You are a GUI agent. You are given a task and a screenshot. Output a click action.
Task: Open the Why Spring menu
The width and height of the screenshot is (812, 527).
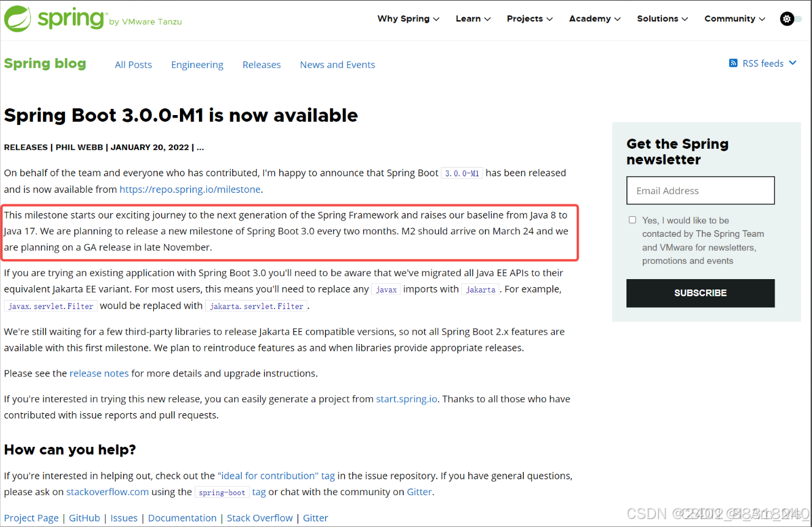408,19
